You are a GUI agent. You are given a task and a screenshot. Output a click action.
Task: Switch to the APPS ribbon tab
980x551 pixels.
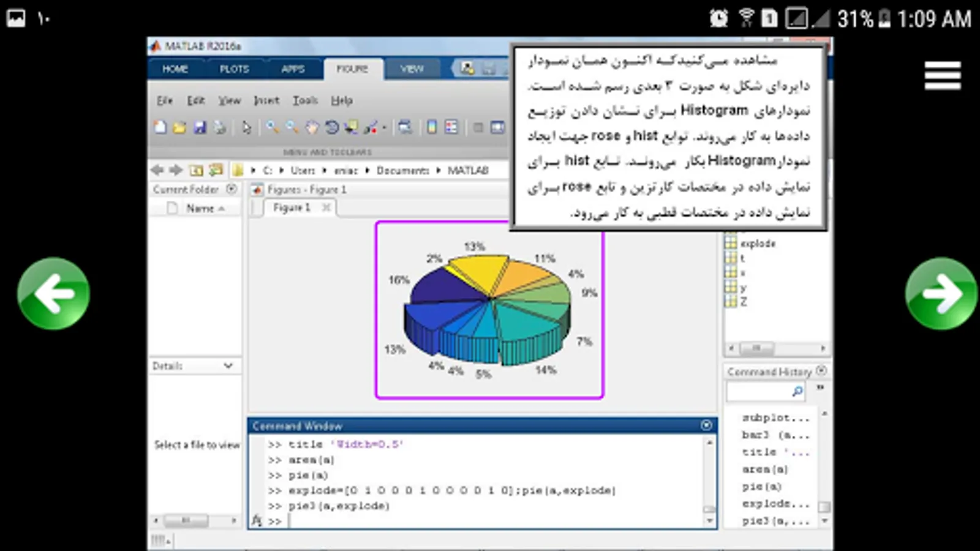pyautogui.click(x=293, y=69)
